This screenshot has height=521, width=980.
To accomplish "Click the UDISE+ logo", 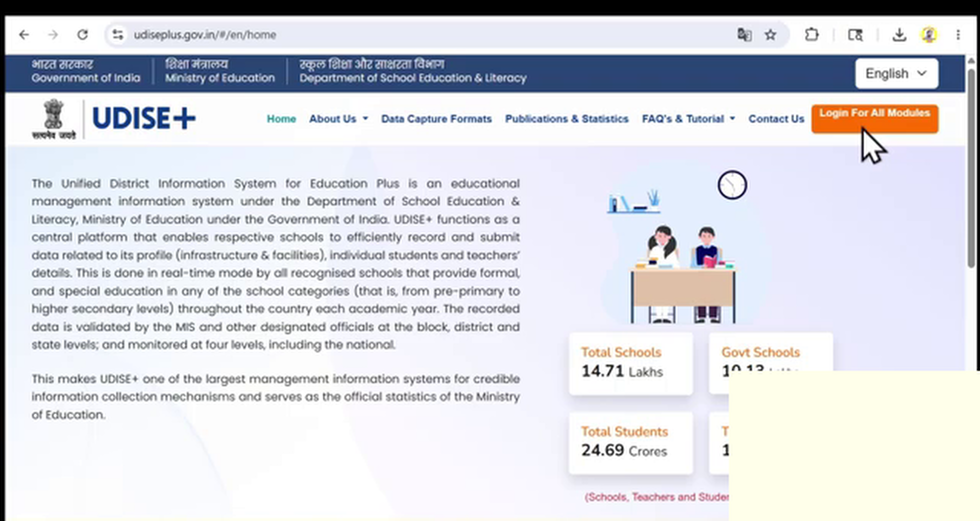I will [143, 119].
